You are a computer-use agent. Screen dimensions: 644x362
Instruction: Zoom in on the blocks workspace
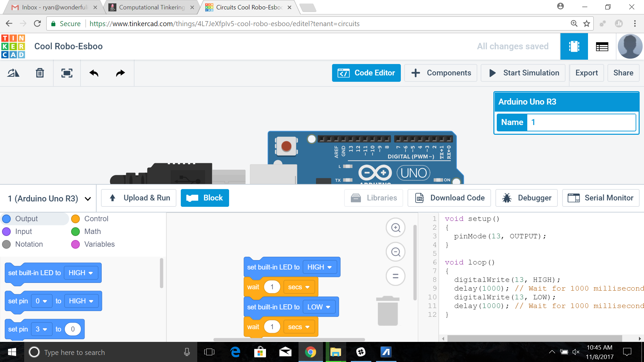[396, 228]
